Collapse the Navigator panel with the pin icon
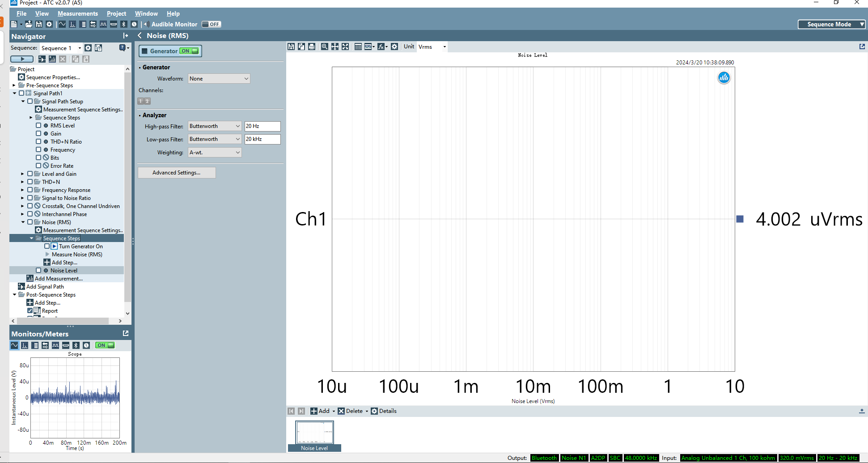The image size is (868, 463). click(x=126, y=36)
